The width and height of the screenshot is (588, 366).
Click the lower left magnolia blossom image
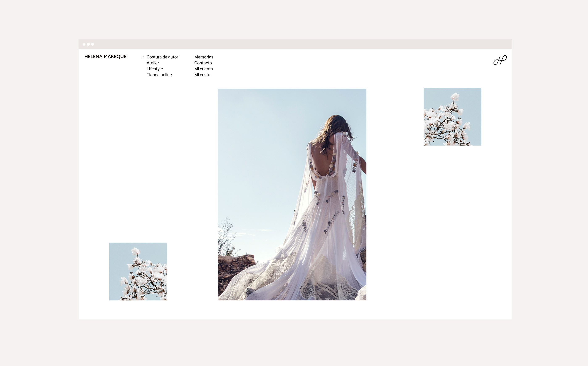tap(138, 272)
